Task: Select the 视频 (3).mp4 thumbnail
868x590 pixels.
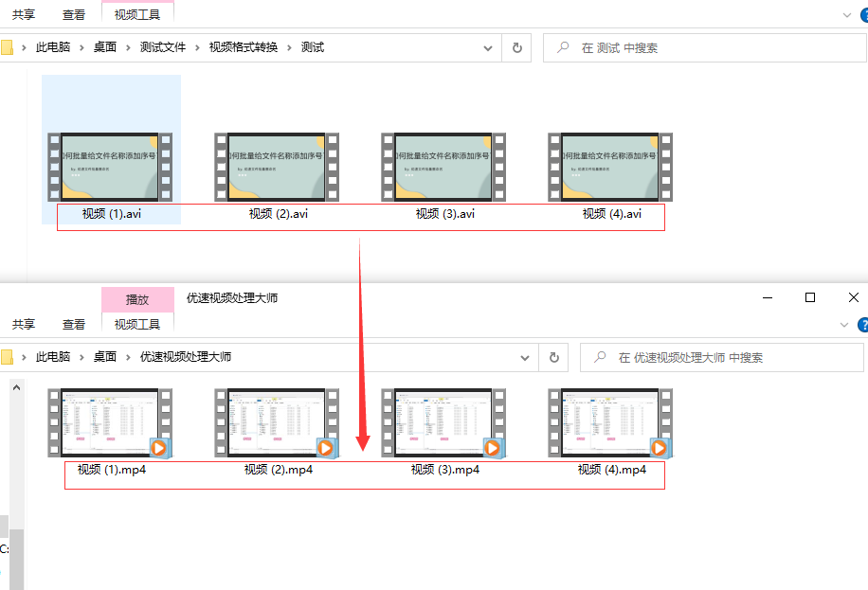Action: pyautogui.click(x=443, y=422)
